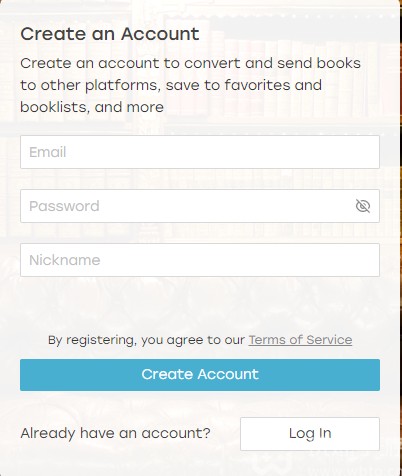Open the Terms of Service link

click(x=300, y=340)
